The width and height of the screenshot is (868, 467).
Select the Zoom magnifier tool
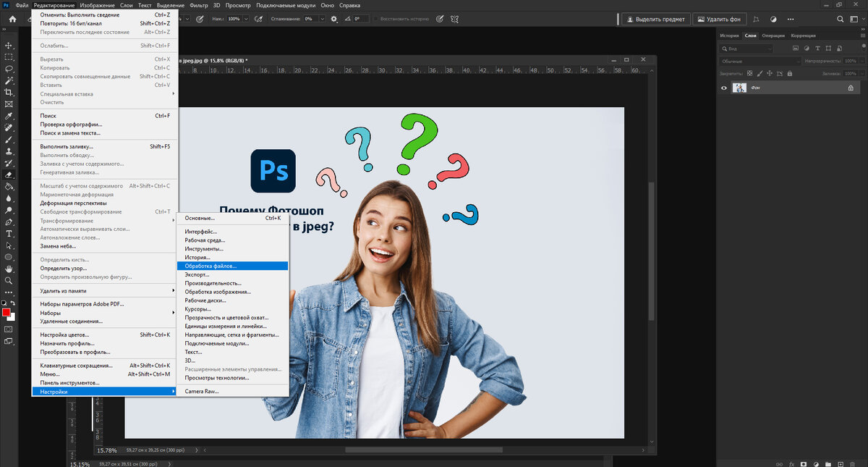9,280
